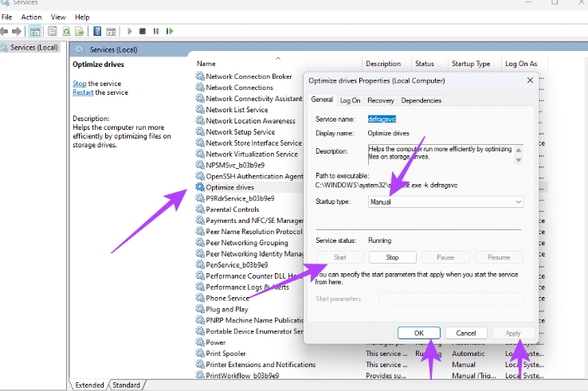
Task: Open the Action menu
Action: click(32, 17)
